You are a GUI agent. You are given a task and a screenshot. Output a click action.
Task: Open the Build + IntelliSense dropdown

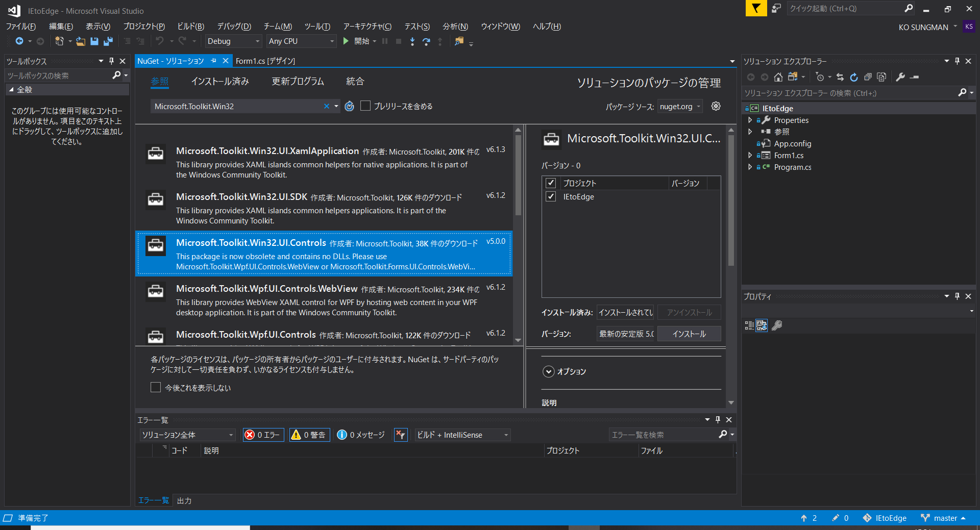coord(462,435)
